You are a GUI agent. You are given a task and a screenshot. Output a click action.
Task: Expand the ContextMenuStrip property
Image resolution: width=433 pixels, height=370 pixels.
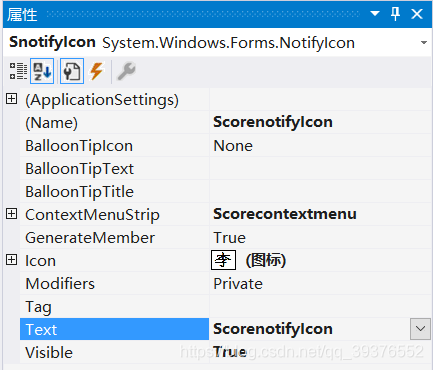click(11, 214)
